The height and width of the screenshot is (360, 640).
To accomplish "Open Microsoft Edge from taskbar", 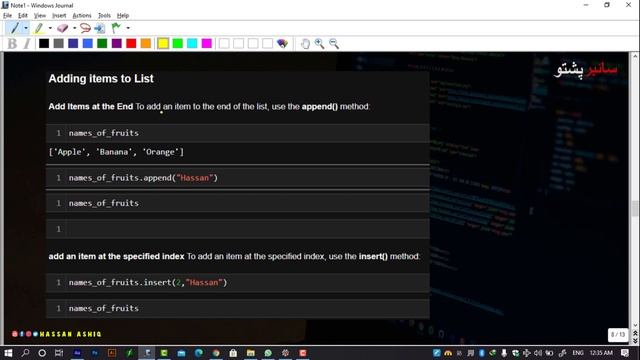I will coord(199,353).
